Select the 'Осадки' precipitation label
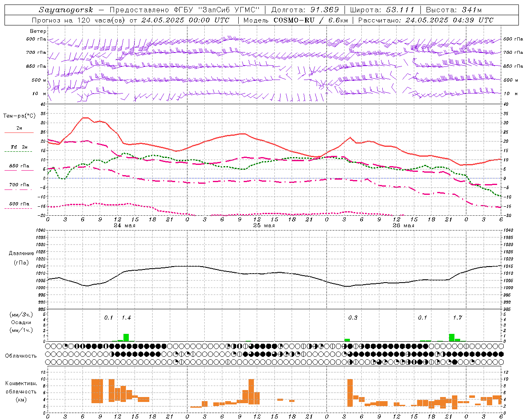This screenshot has height=420, width=525. tap(21, 322)
